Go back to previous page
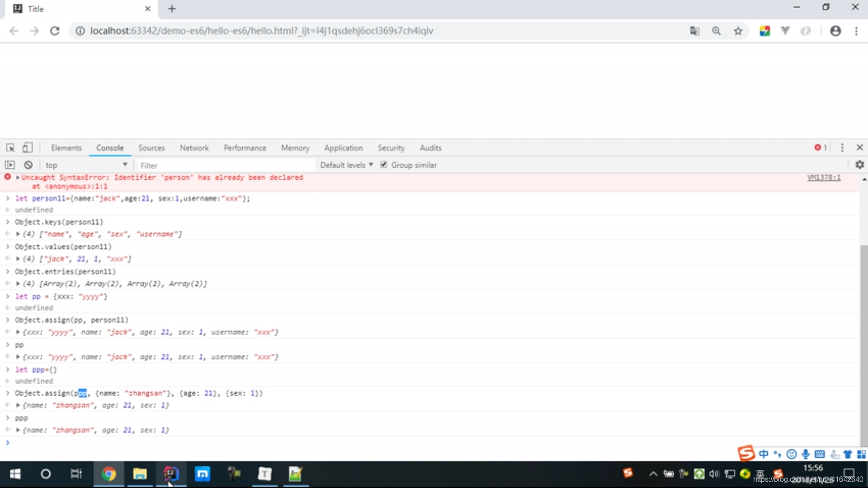Screen dimensions: 868x488 point(14,31)
